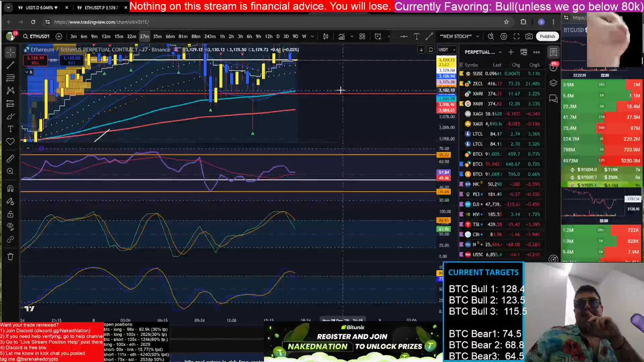Select the 1h timeframe

coord(222,36)
